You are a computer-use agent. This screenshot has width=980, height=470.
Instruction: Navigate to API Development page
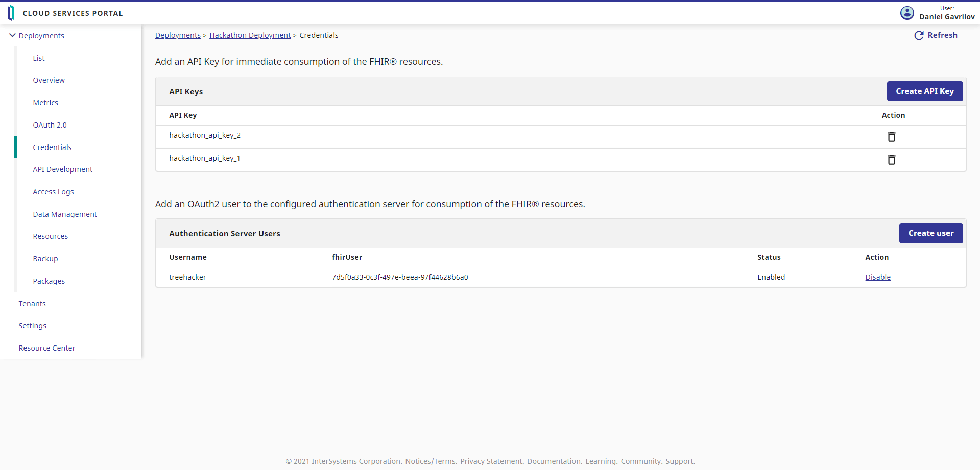[62, 169]
